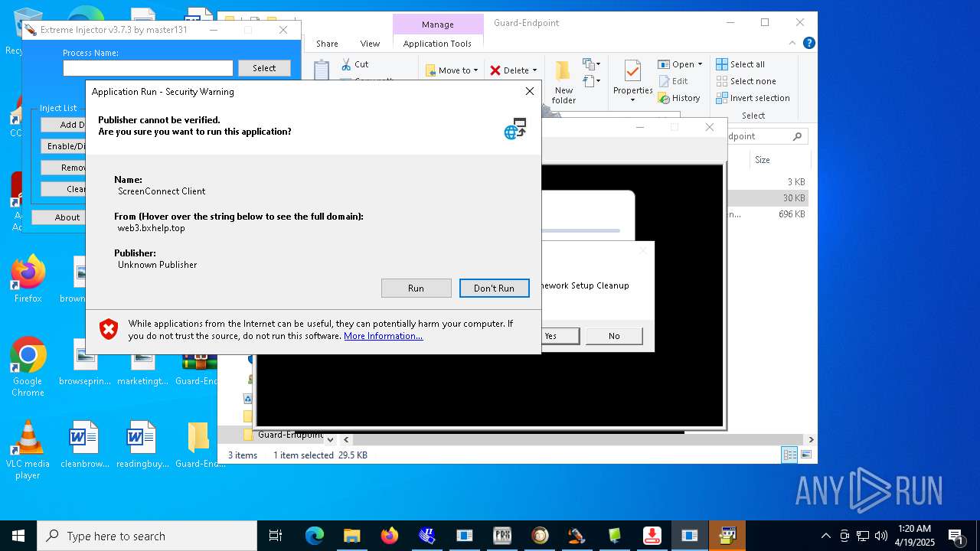
Task: Click the red Delete X icon
Action: 495,70
